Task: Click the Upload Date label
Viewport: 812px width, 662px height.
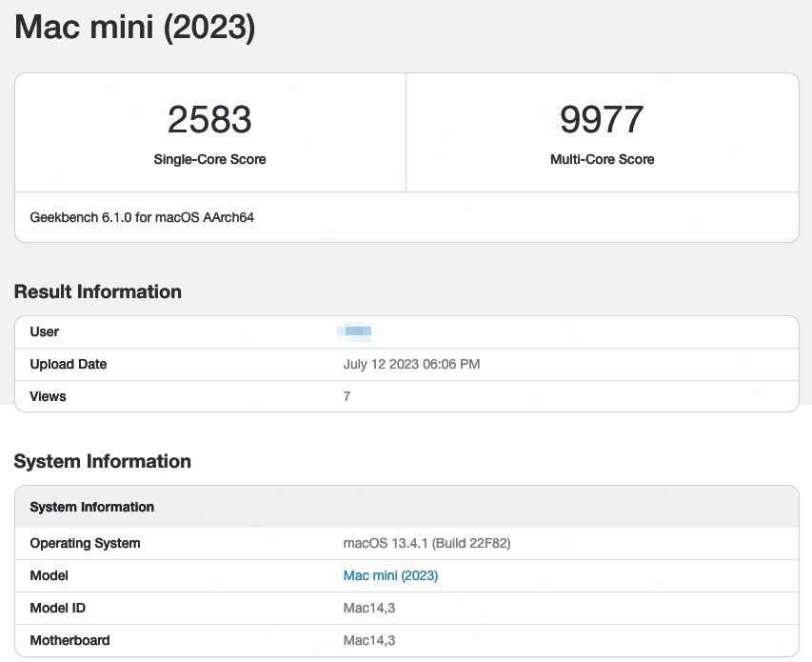Action: (69, 364)
